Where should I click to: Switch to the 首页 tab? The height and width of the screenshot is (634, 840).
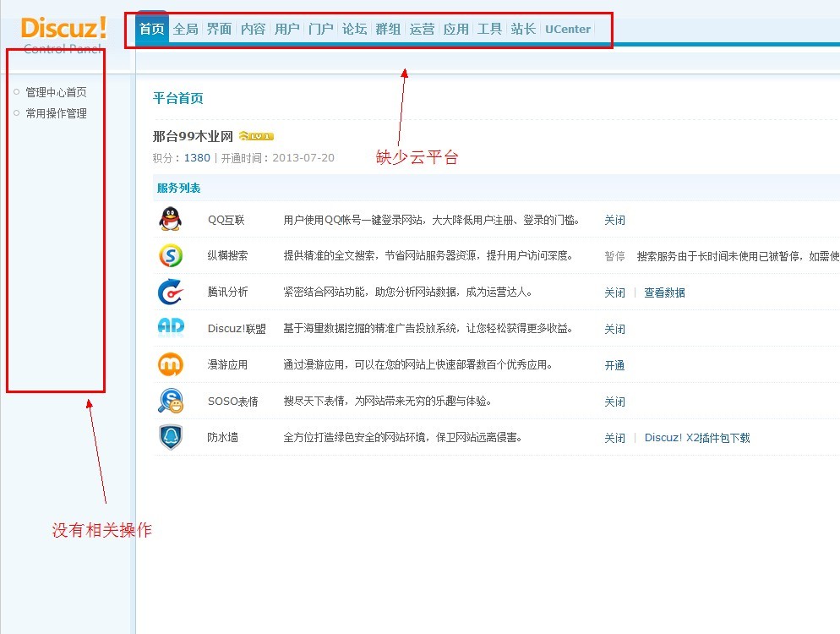click(x=152, y=29)
